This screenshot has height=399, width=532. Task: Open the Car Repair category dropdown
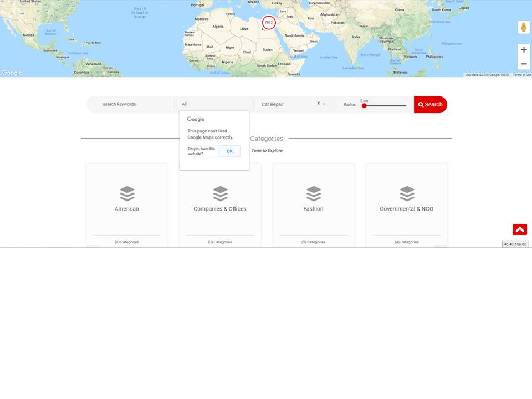point(324,104)
